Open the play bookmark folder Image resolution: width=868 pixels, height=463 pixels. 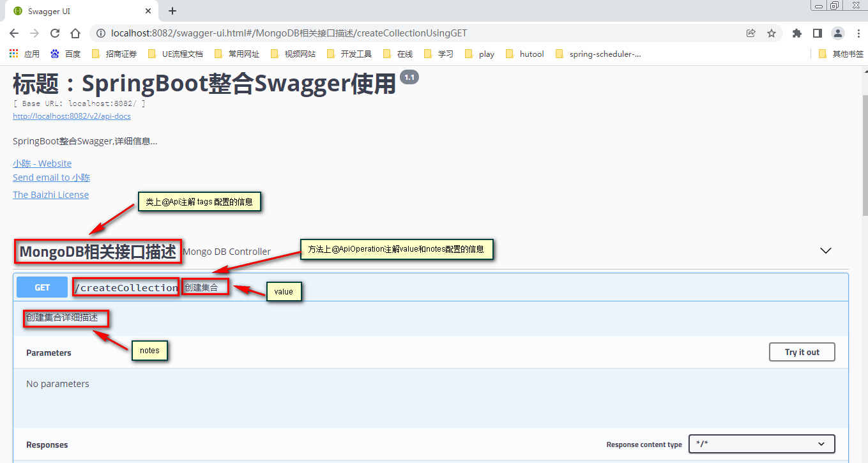480,54
